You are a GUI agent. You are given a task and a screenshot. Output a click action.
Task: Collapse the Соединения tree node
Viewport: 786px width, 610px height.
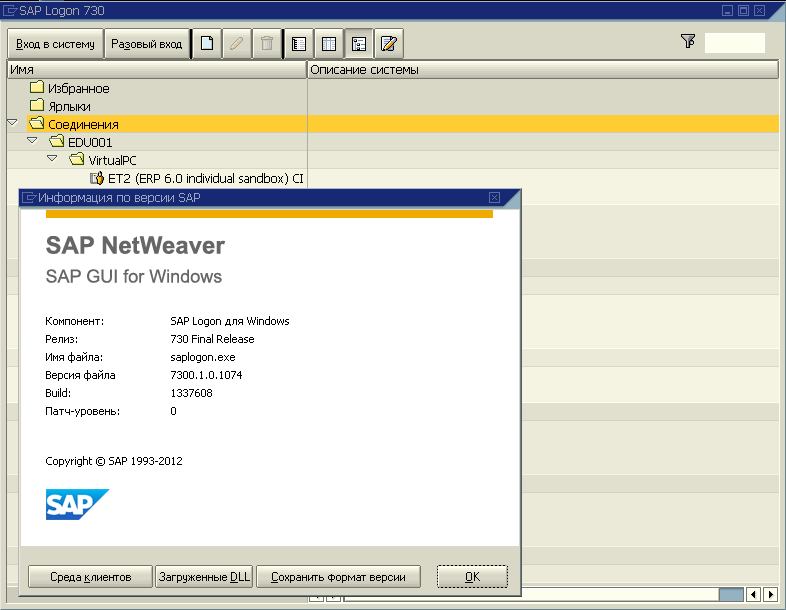click(x=13, y=123)
